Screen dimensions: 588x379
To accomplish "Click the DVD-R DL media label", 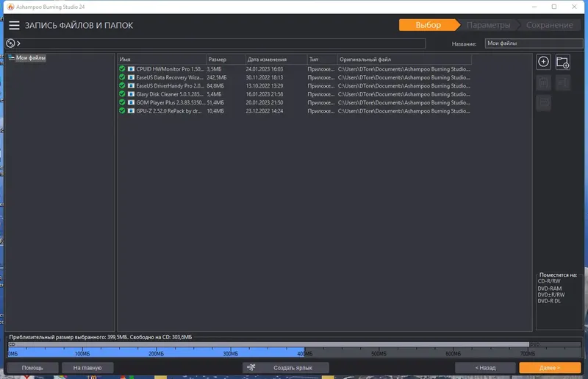I will point(549,301).
